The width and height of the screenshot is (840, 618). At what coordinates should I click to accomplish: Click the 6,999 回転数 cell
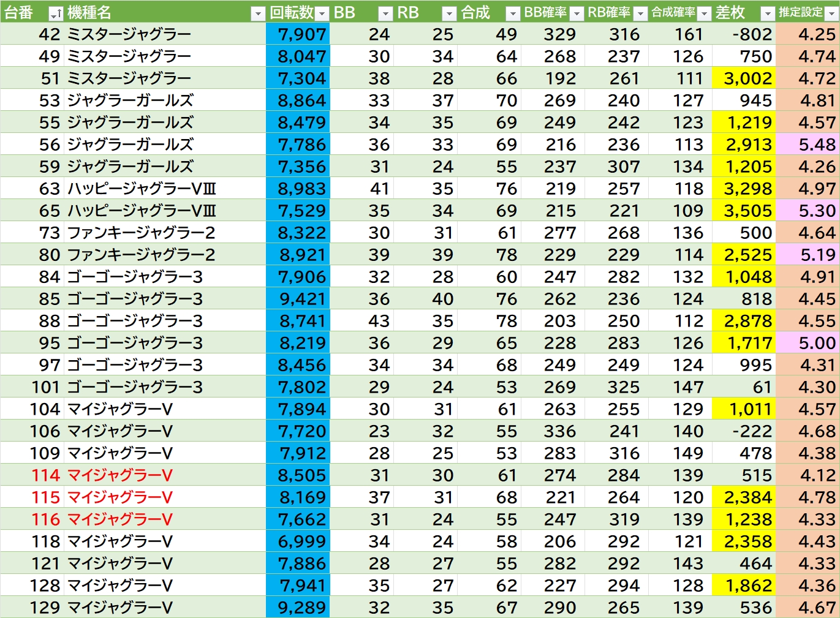[298, 541]
